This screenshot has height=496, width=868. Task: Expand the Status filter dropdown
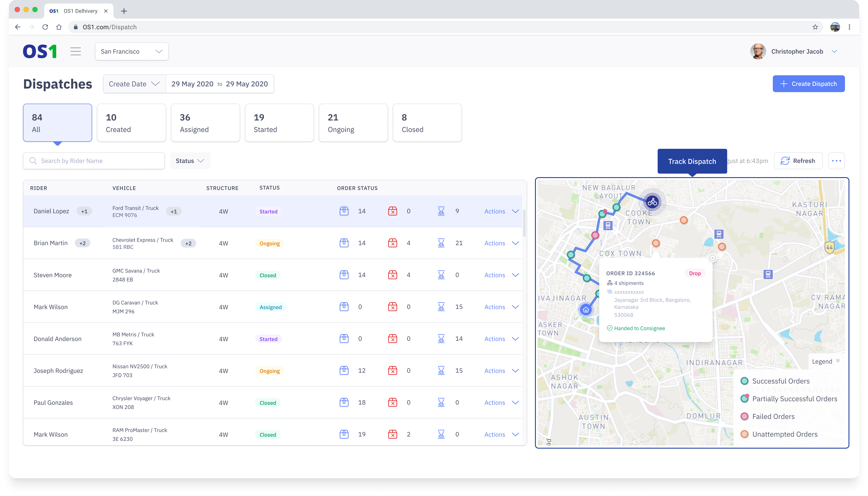click(190, 161)
